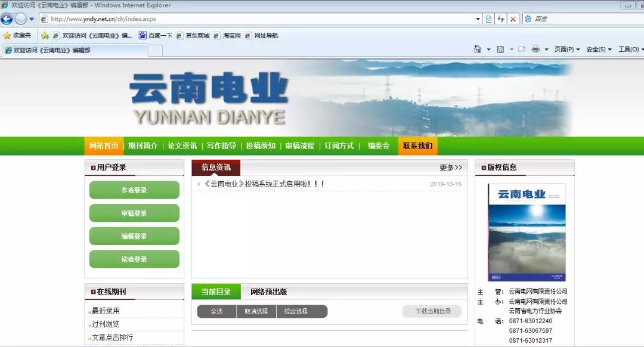This screenshot has width=644, height=347.
Task: Click the add-to-favorites-bar star icon
Action: click(45, 35)
